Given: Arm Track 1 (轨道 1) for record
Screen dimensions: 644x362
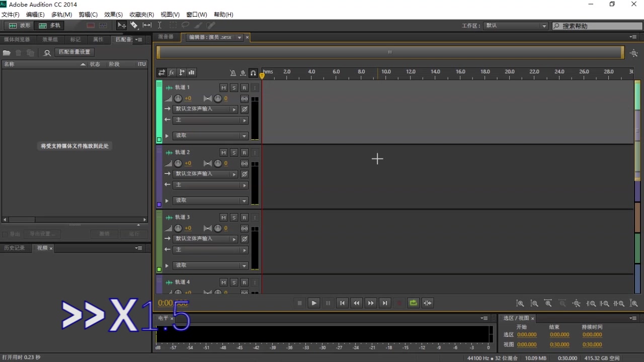Looking at the screenshot, I should (x=244, y=87).
